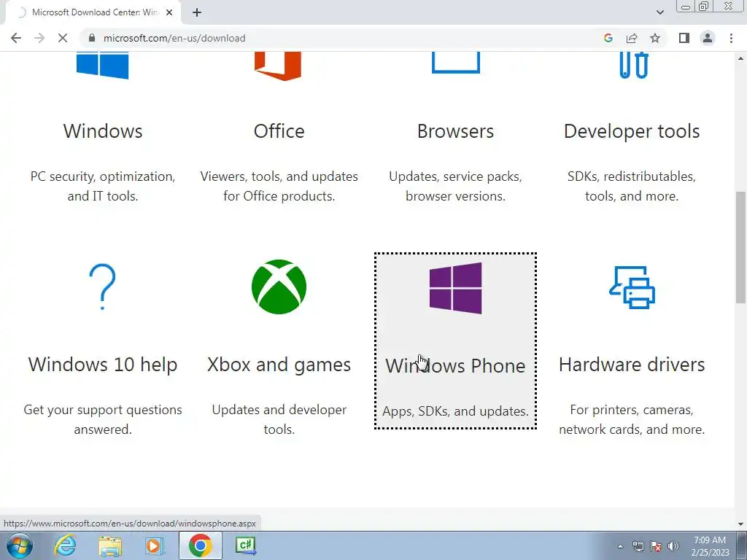Open the Browsers heading link
The height and width of the screenshot is (560, 747).
(455, 131)
